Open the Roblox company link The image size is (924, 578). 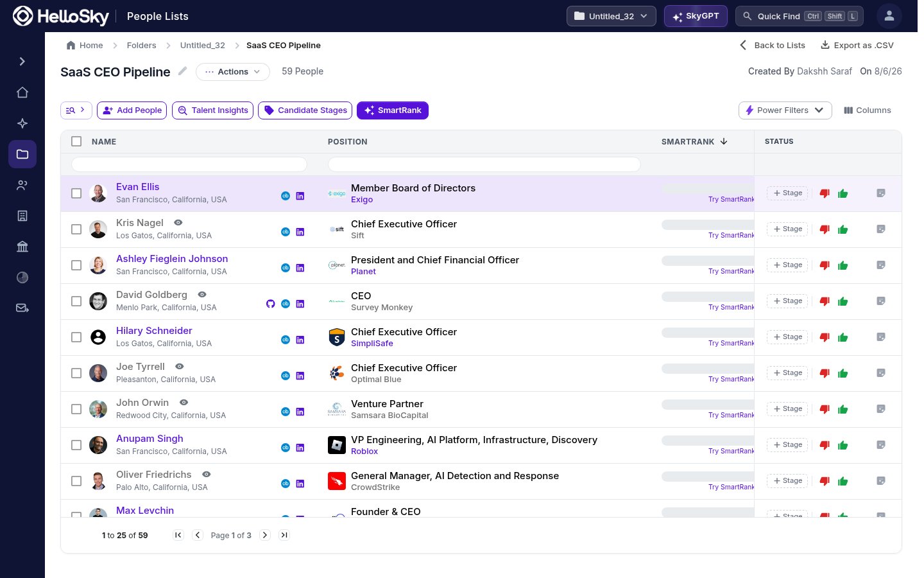[364, 451]
